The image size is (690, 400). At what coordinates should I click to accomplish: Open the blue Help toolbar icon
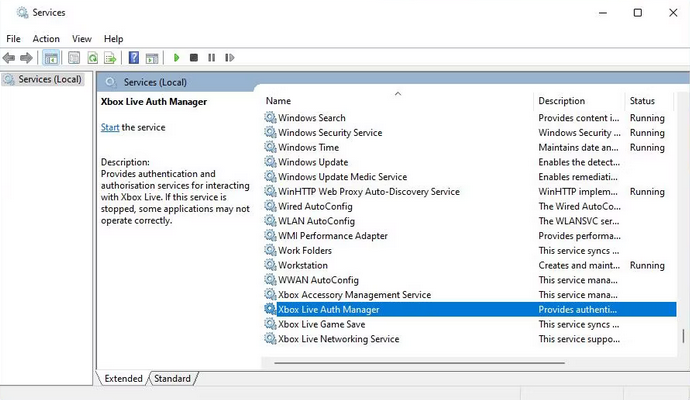point(134,58)
